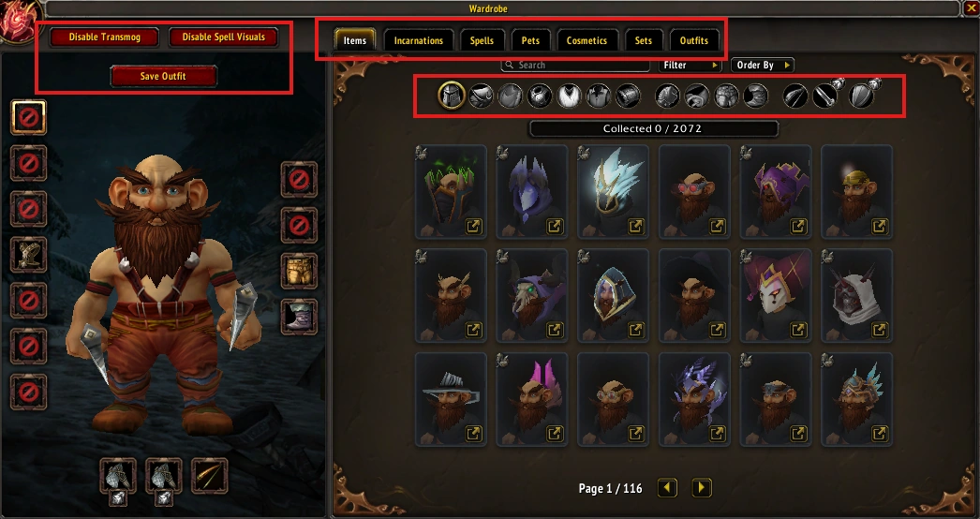Select the Shield off-hand category icon

[x=861, y=96]
